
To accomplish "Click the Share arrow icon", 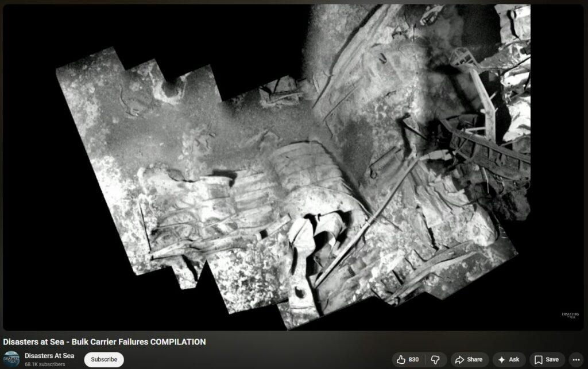I will point(459,360).
